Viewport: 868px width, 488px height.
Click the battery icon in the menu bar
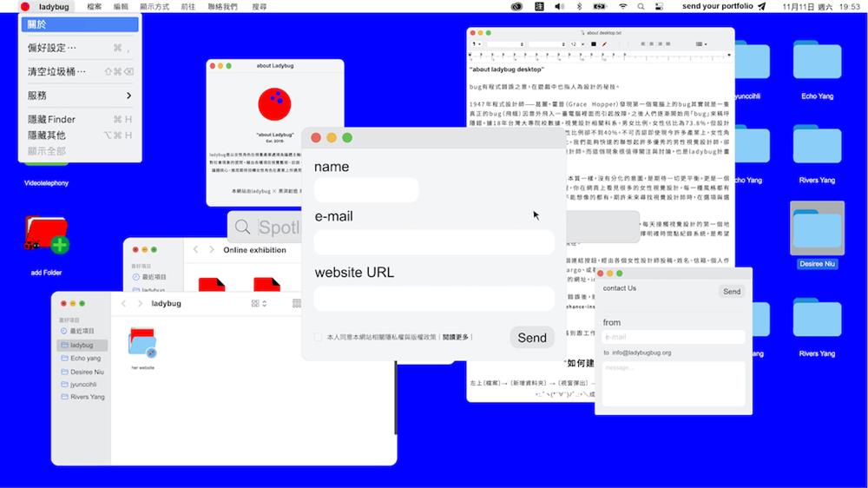[600, 7]
